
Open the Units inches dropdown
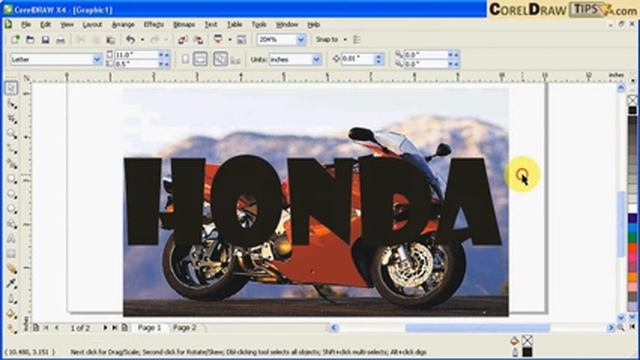[x=316, y=60]
